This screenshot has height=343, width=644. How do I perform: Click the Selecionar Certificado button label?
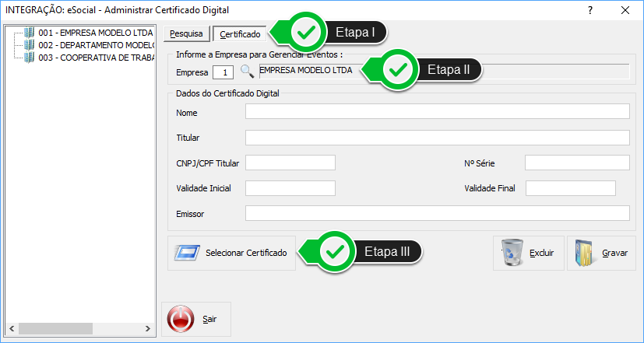[246, 253]
